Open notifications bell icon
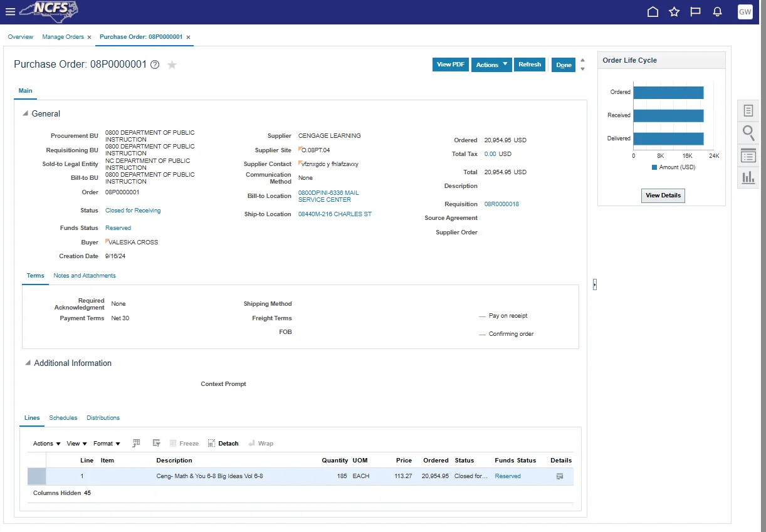 pyautogui.click(x=718, y=12)
